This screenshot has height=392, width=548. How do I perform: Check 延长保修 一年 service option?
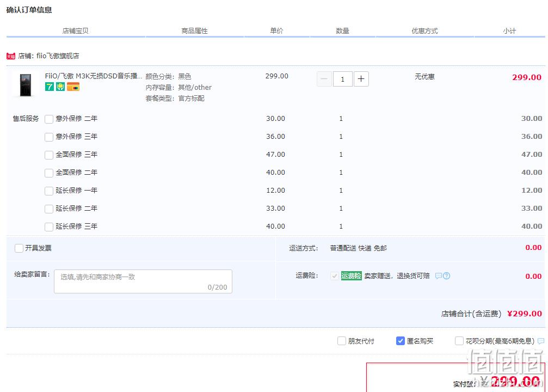coord(49,191)
